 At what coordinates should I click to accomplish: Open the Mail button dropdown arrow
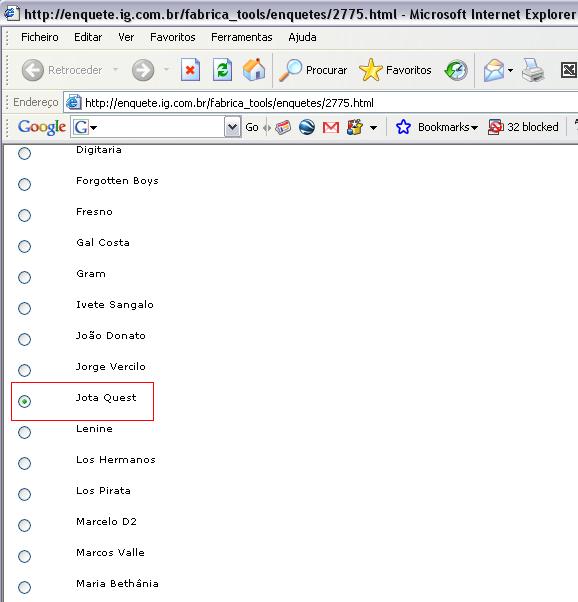510,70
